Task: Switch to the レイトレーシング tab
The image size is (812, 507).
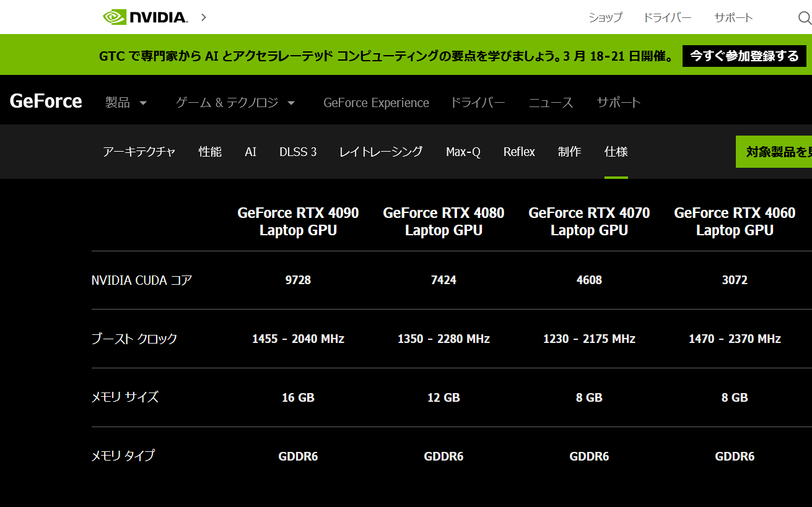Action: click(x=381, y=152)
